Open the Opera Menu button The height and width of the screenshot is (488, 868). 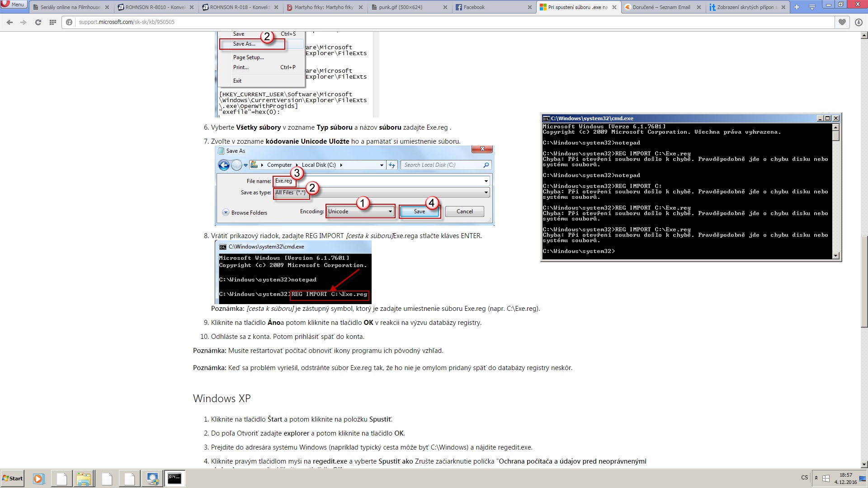(14, 5)
